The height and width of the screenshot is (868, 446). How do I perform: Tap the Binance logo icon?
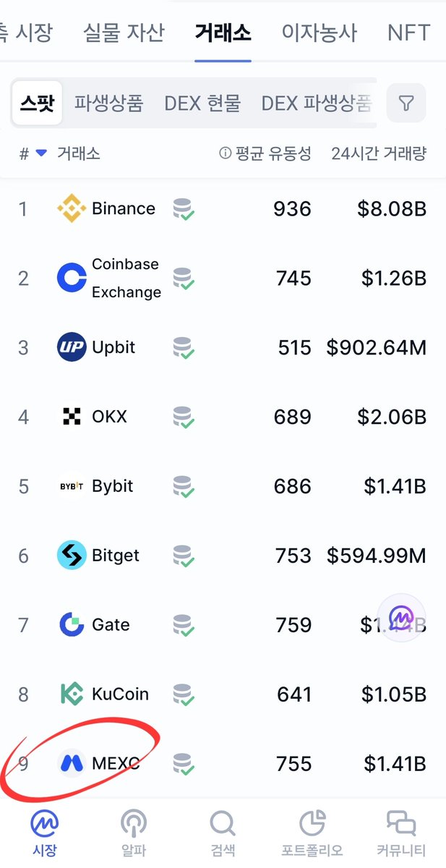click(x=72, y=209)
